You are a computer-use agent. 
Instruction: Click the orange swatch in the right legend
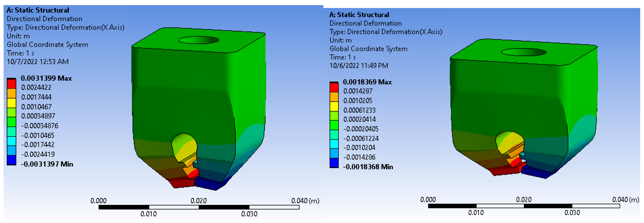point(334,97)
